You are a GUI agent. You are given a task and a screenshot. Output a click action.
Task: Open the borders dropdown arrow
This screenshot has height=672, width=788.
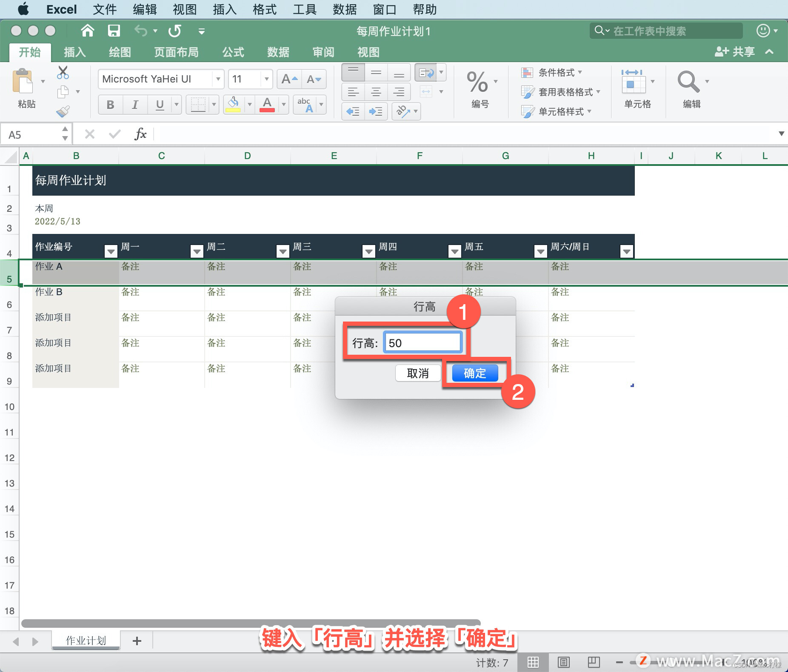pos(214,105)
